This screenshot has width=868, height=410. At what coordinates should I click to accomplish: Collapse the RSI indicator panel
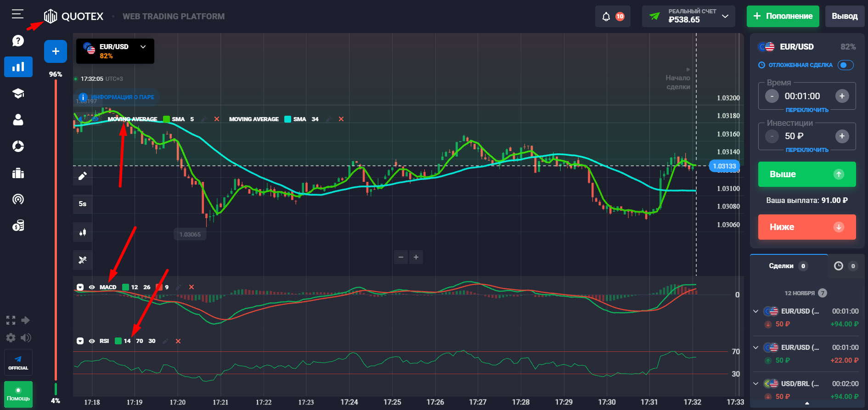pos(80,341)
